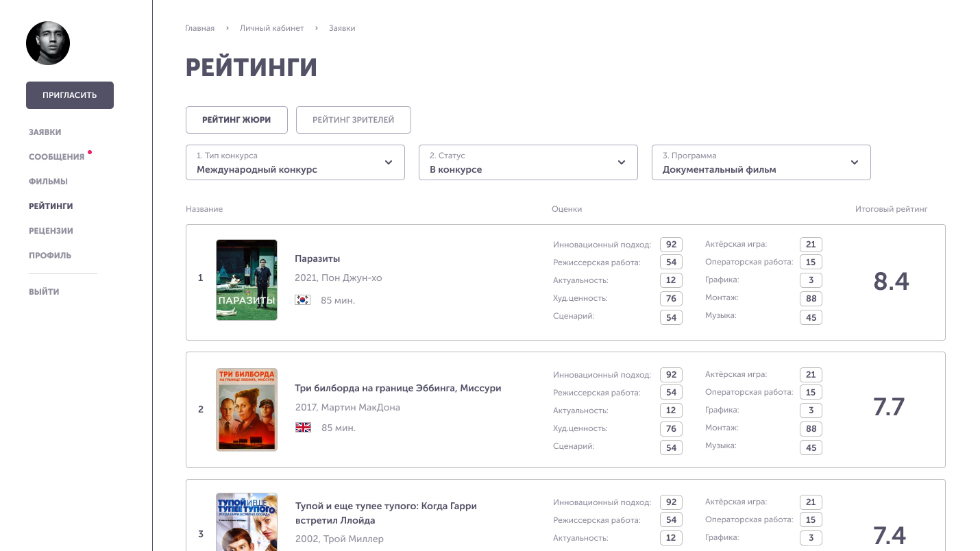This screenshot has height=551, width=980.
Task: Click Паразиты Монтаж score 88
Action: [x=811, y=299]
